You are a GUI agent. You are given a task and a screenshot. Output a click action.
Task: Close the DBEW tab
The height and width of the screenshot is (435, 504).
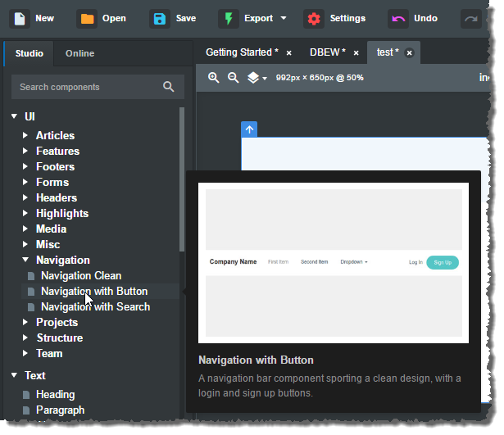(x=356, y=53)
